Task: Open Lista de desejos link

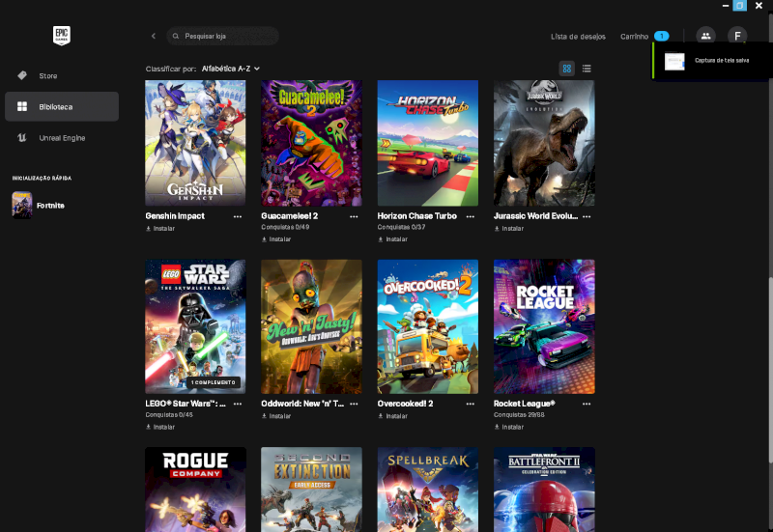Action: (578, 36)
